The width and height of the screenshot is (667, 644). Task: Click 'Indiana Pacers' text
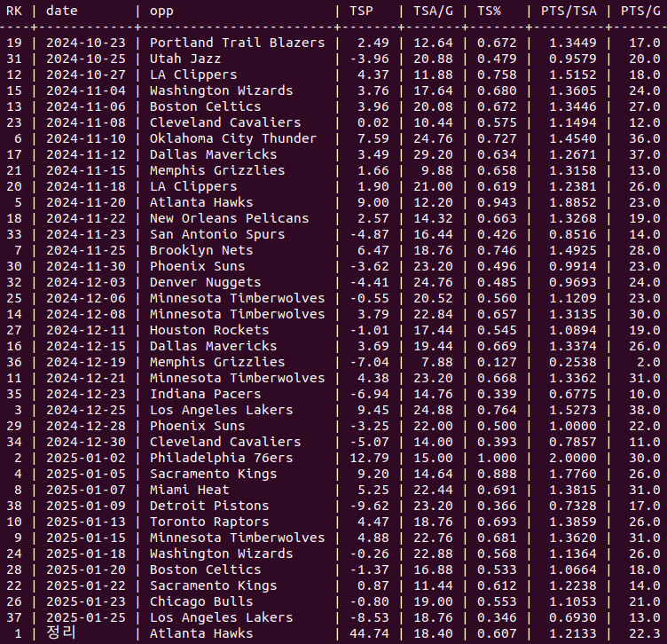[205, 394]
